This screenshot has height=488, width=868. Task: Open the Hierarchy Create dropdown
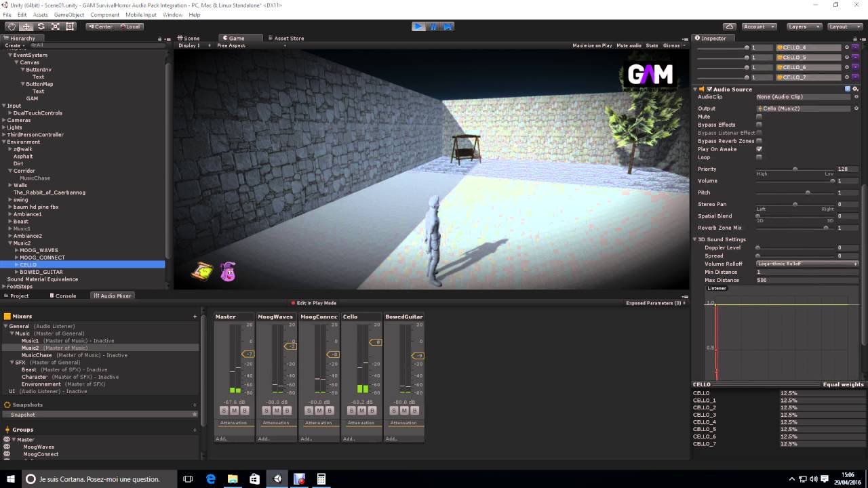[x=14, y=45]
